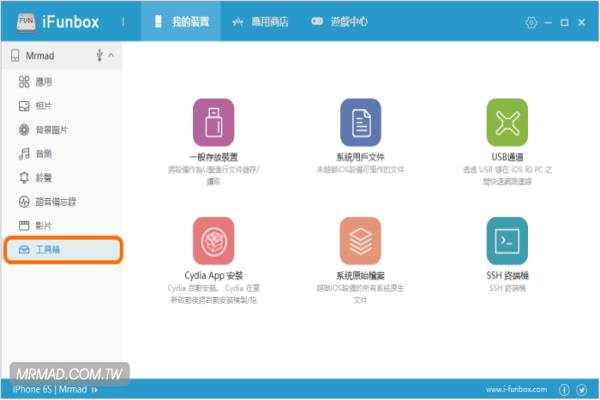The width and height of the screenshot is (600, 400).
Task: Open the 音樂 music sidebar item
Action: [35, 154]
